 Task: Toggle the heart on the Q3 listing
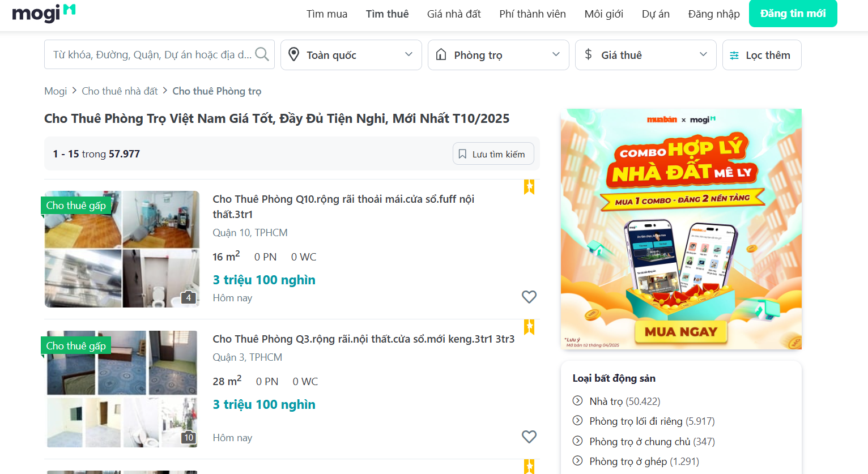[x=529, y=437]
